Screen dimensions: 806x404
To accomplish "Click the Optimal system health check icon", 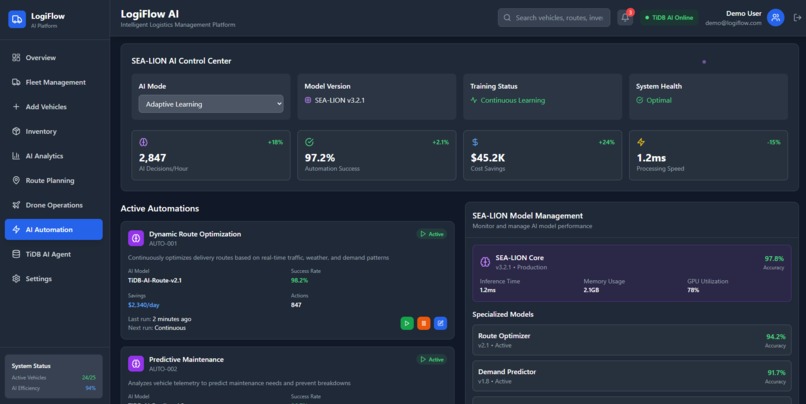I will (x=639, y=100).
